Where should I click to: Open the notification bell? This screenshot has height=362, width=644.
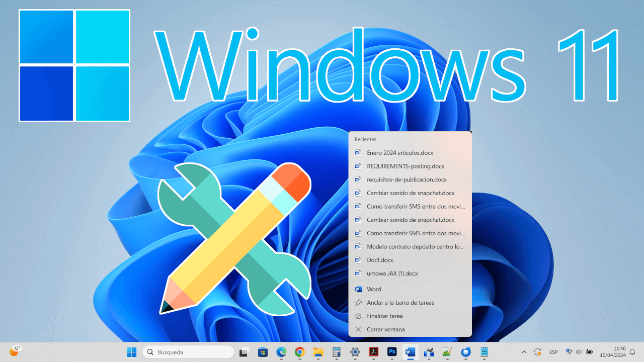click(632, 352)
